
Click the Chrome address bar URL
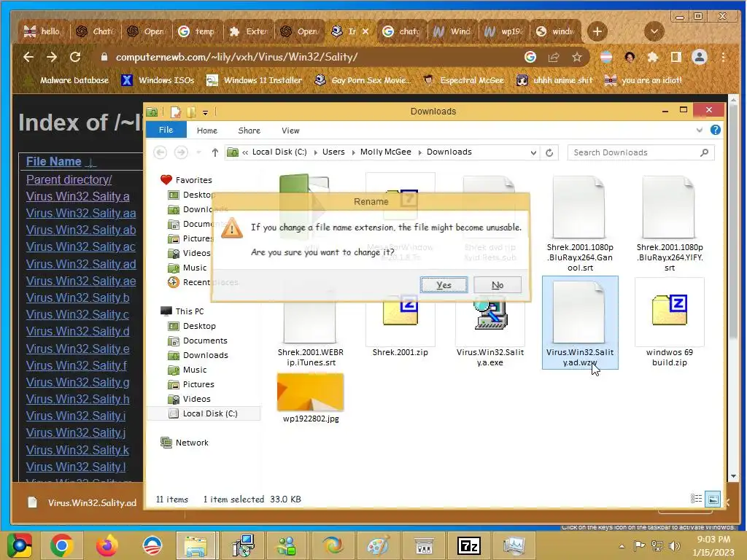237,57
